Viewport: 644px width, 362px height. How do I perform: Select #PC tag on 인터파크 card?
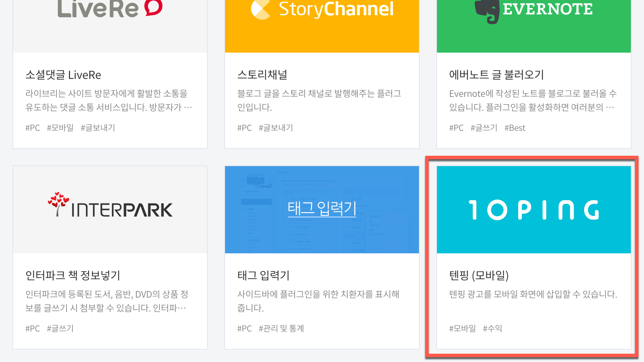pos(33,328)
